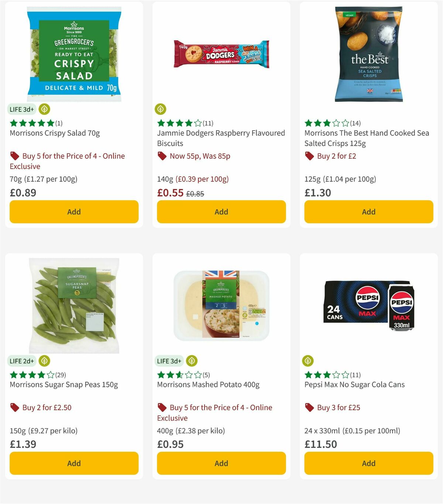The height and width of the screenshot is (504, 443).
Task: Click the LIFE 2d+ badge on Sugar Snap Peas
Action: 21,361
